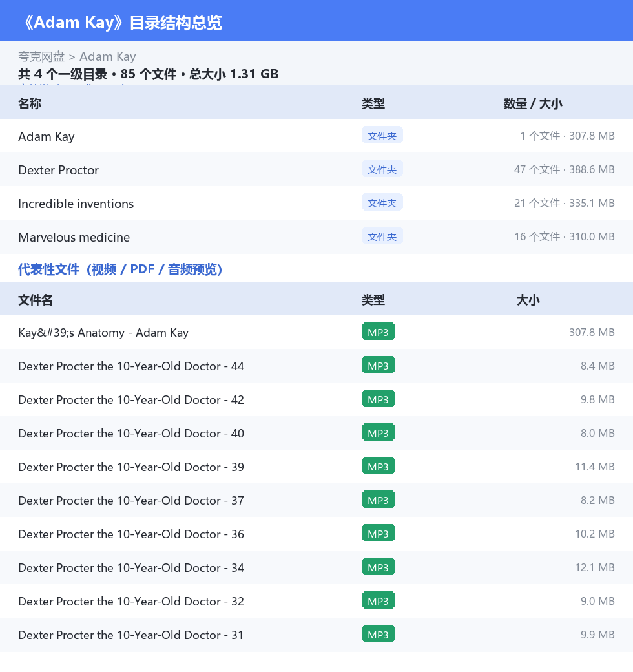Click MP3 badge on Doctor - 44 row
This screenshot has width=633, height=672.
[x=378, y=365]
